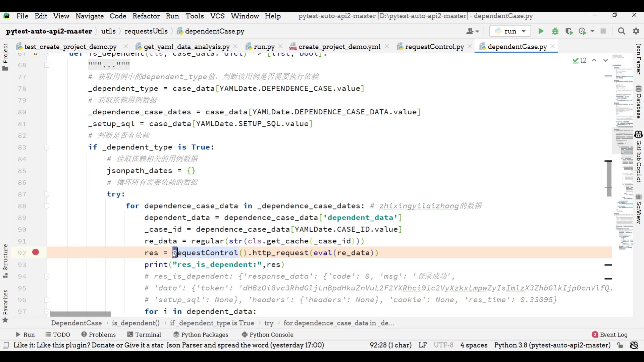The height and width of the screenshot is (362, 644).
Task: Open the Refactor menu
Action: [x=146, y=16]
